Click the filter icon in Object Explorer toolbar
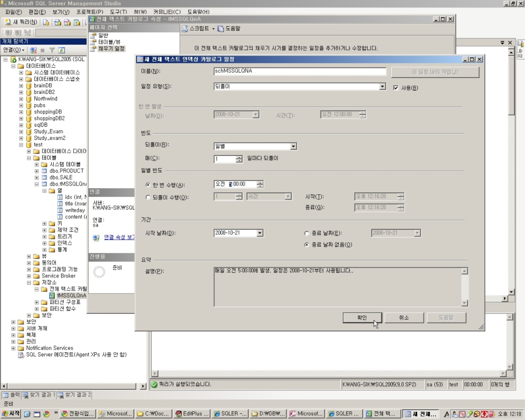The width and height of the screenshot is (525, 420). coord(52,50)
